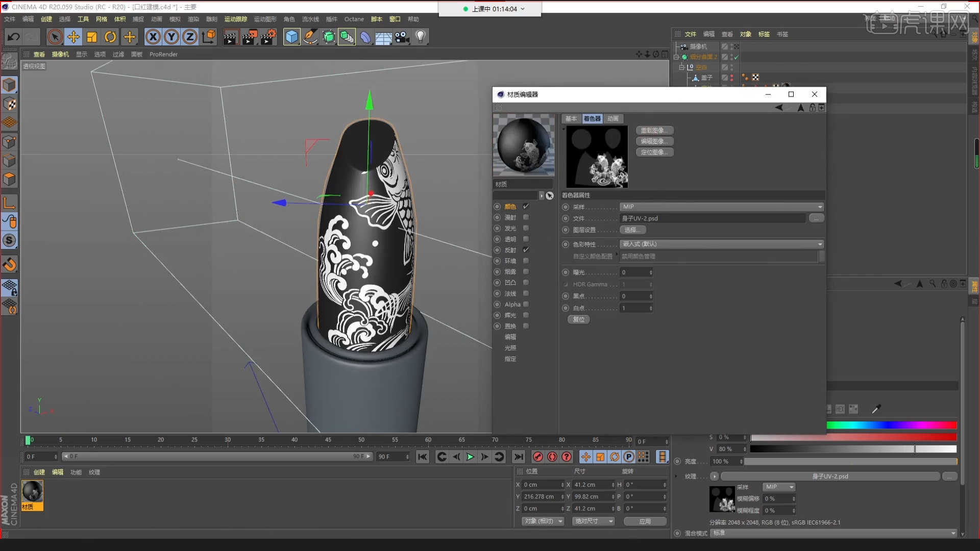Click 选择... layer set button
Viewport: 980px width, 551px height.
(x=633, y=230)
